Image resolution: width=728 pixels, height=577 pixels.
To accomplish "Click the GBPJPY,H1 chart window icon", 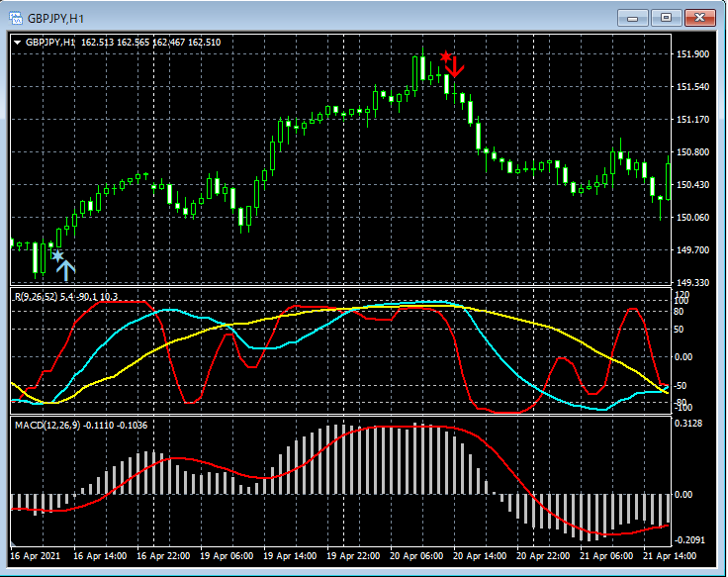I will click(x=16, y=19).
